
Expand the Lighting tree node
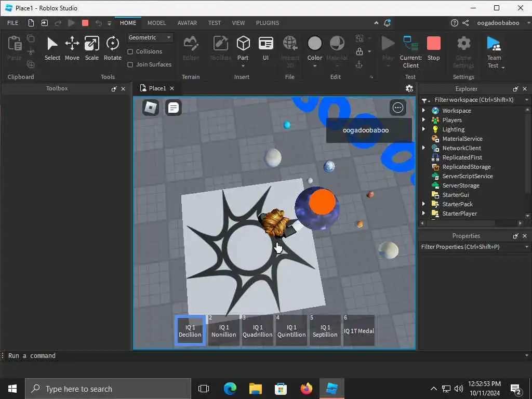423,129
